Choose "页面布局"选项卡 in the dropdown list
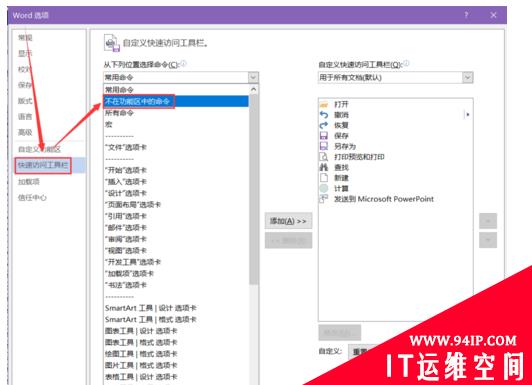Screen dimensions: 532x385 (x=176, y=205)
